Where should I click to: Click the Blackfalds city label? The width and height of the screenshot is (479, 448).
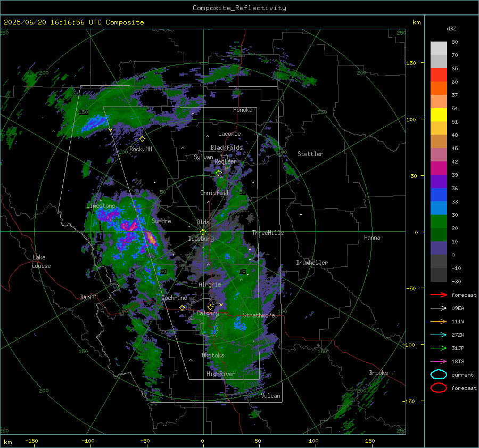226,148
